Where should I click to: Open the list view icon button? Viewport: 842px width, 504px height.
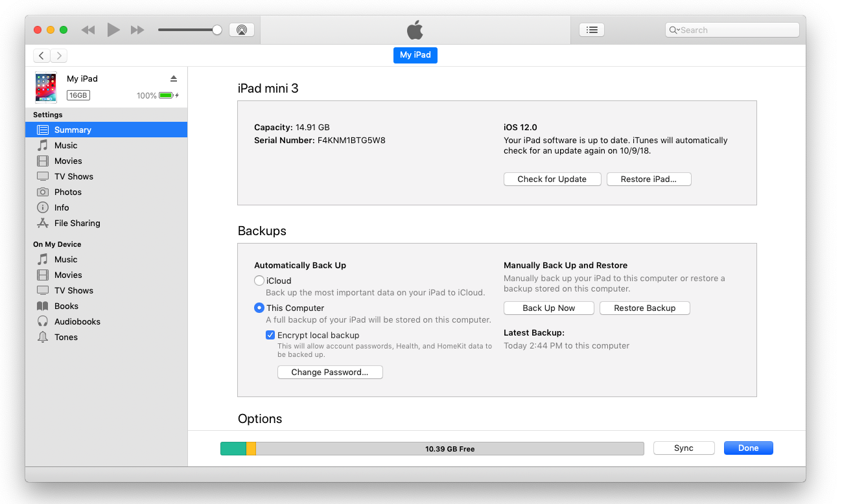[x=591, y=30]
